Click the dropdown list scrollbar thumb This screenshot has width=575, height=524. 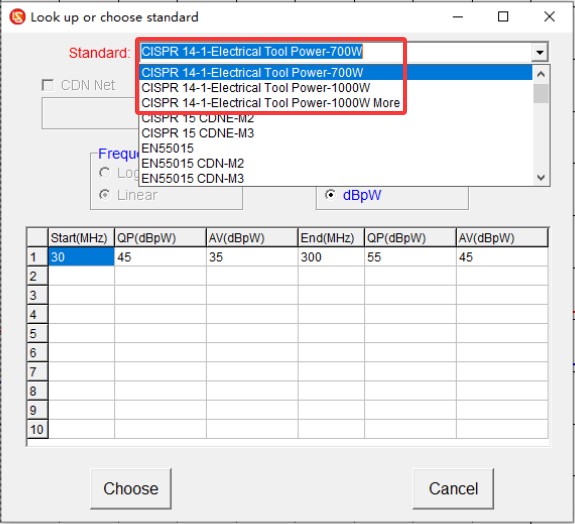(541, 94)
